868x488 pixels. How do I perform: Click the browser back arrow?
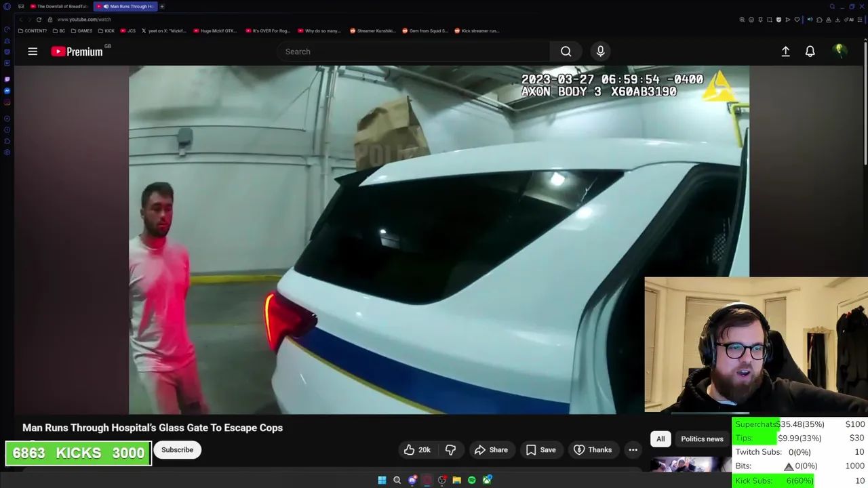[20, 20]
